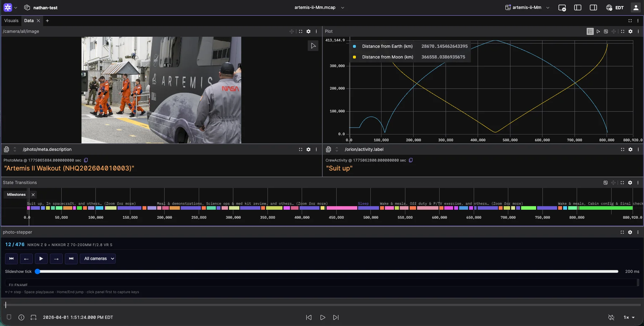
Task: Jump to first photo in stepper
Action: pos(11,259)
